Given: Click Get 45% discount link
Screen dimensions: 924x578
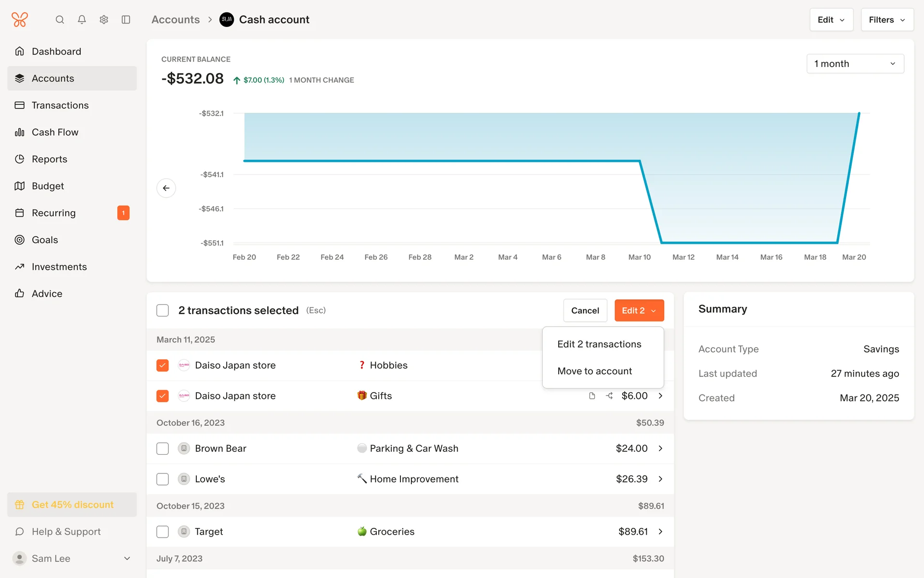Looking at the screenshot, I should pyautogui.click(x=72, y=505).
